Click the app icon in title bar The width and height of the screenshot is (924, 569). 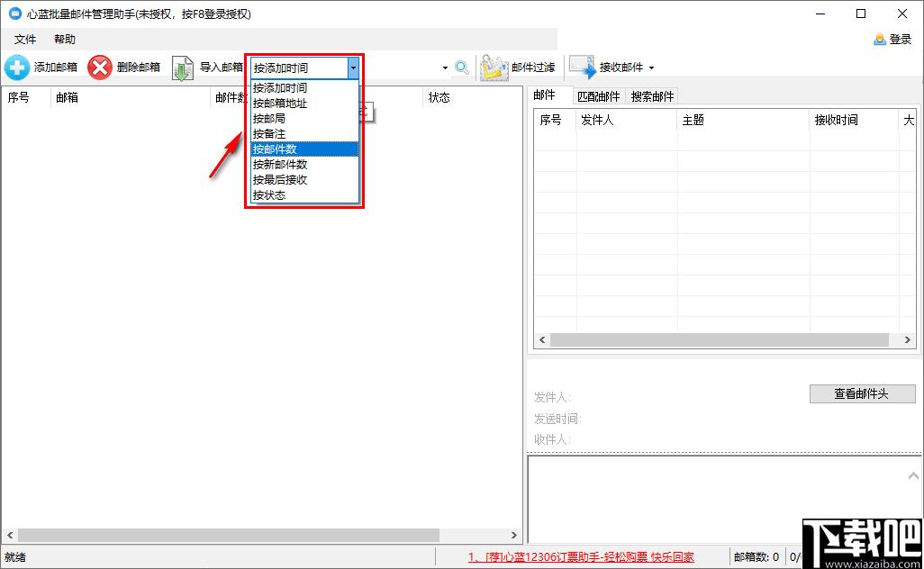click(14, 14)
